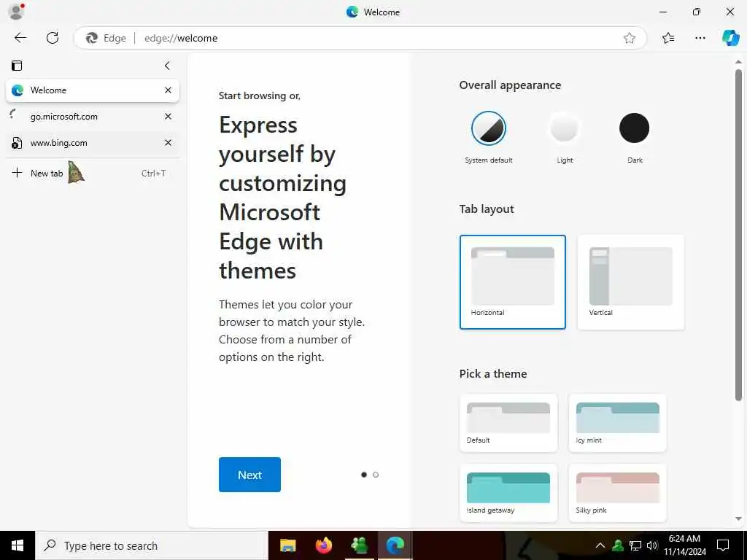This screenshot has height=560, width=747.
Task: Click the vertical page scrollbar
Action: click(738, 236)
